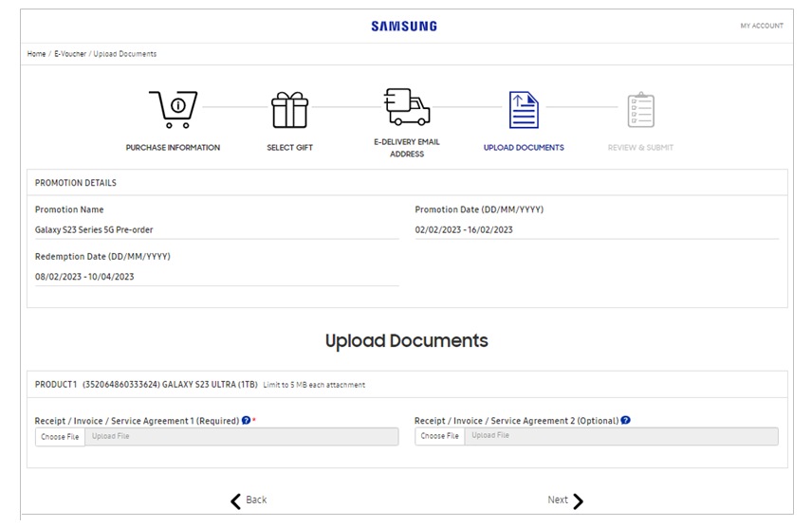Select UPLOAD DOCUMENTS step label
This screenshot has width=812, height=527.
(524, 148)
